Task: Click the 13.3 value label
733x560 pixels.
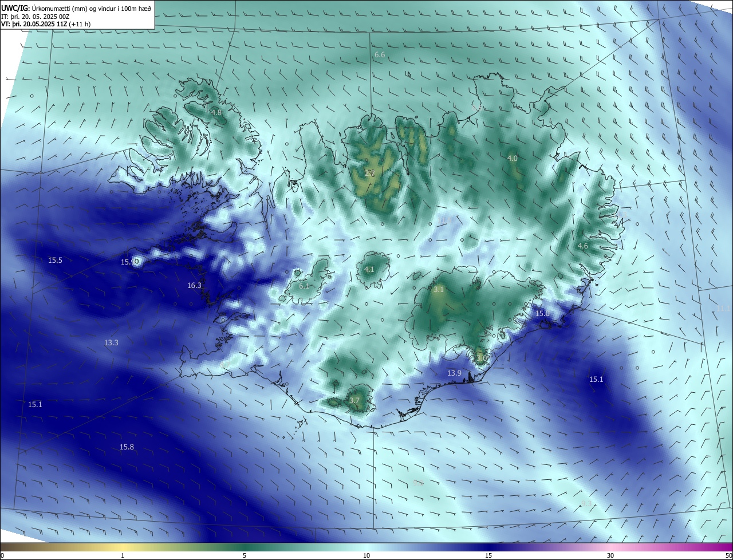Action: click(111, 343)
